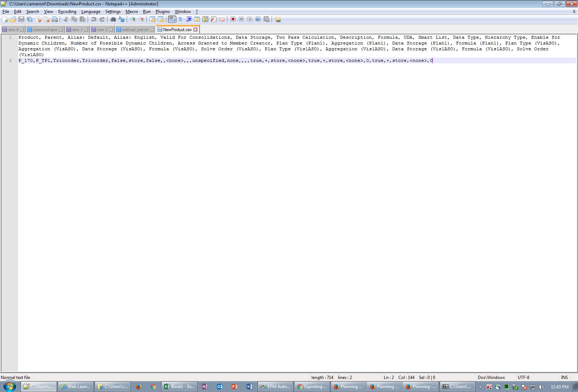Click the user-defined language icon
This screenshot has height=392, width=578.
(x=197, y=19)
